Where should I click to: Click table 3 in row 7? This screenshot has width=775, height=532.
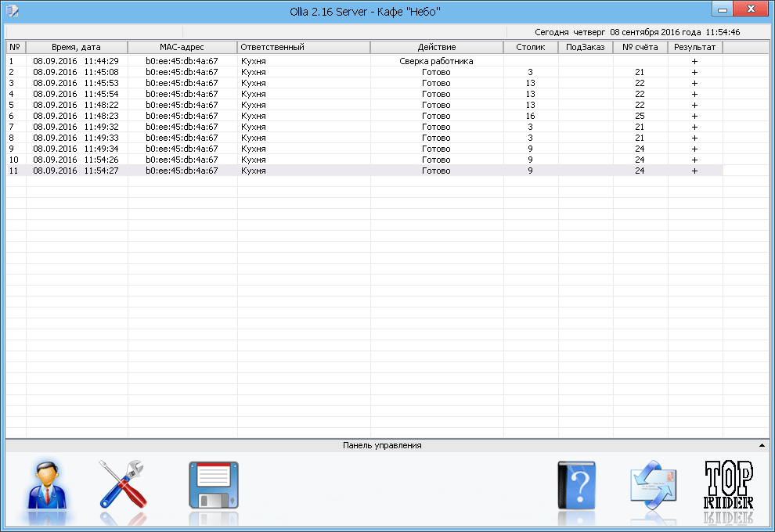tap(530, 127)
